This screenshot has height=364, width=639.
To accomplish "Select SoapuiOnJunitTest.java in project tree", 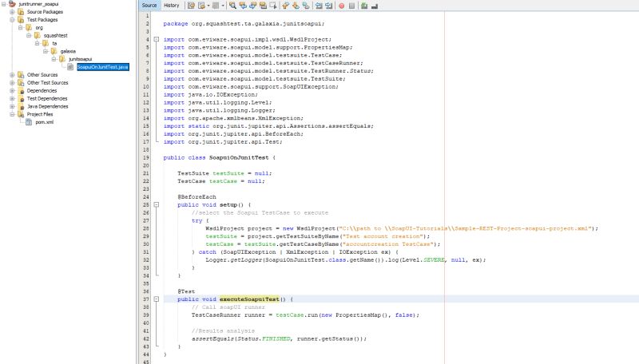I will (103, 67).
